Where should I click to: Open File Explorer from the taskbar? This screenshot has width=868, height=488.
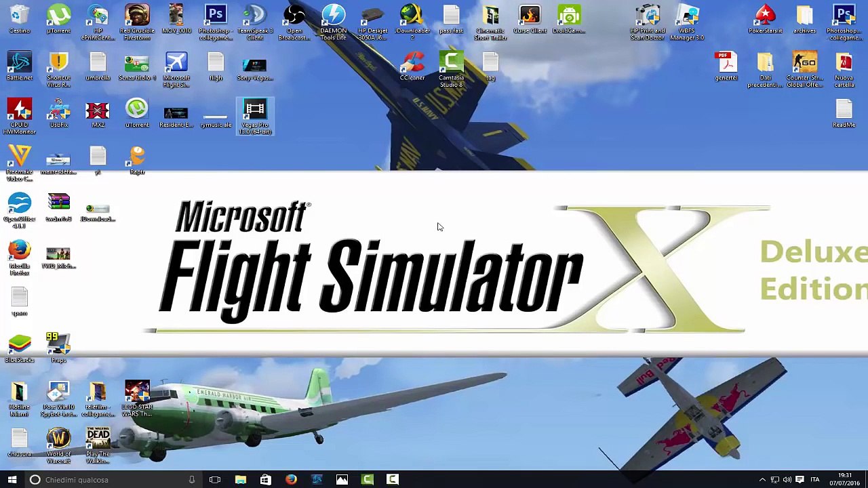(x=240, y=480)
